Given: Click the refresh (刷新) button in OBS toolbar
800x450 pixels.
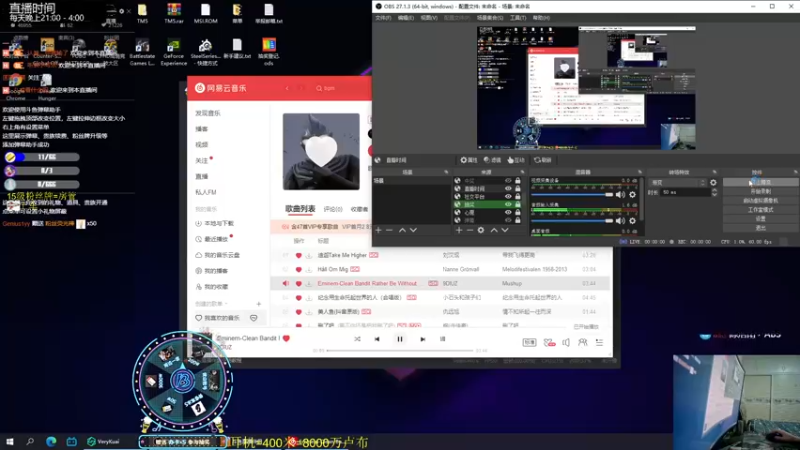Looking at the screenshot, I should point(542,160).
